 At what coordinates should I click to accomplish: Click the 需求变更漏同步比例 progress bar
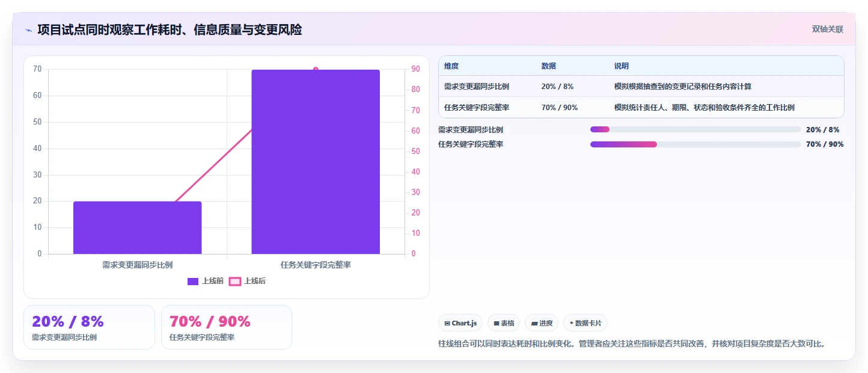tap(695, 129)
